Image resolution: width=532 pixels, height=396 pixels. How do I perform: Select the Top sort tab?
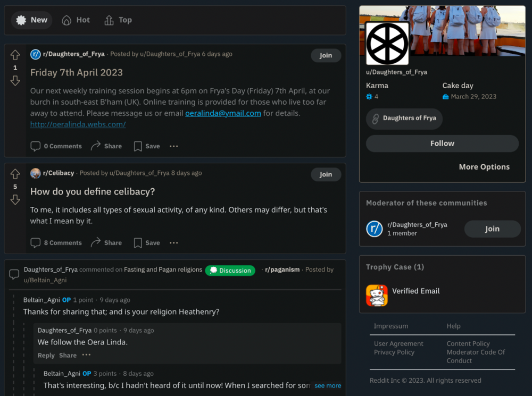[x=118, y=20]
